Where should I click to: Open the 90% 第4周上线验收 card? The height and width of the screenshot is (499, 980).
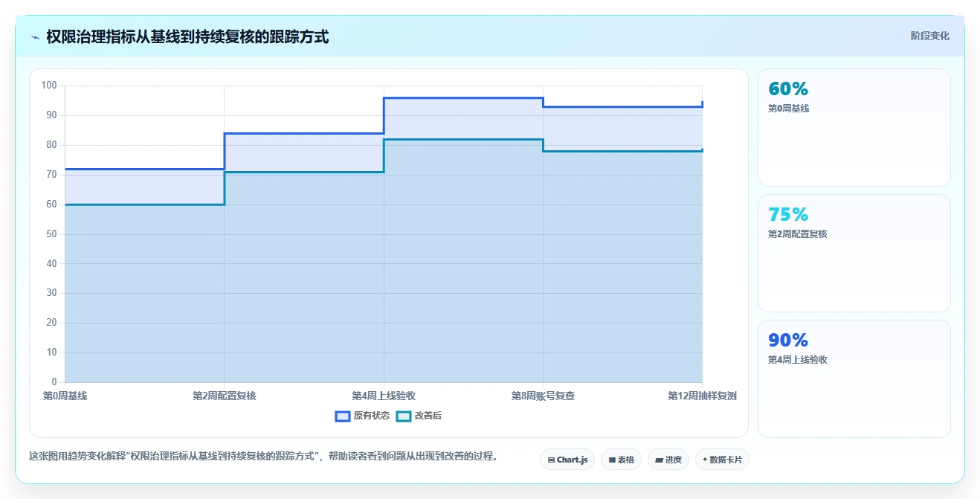(854, 379)
